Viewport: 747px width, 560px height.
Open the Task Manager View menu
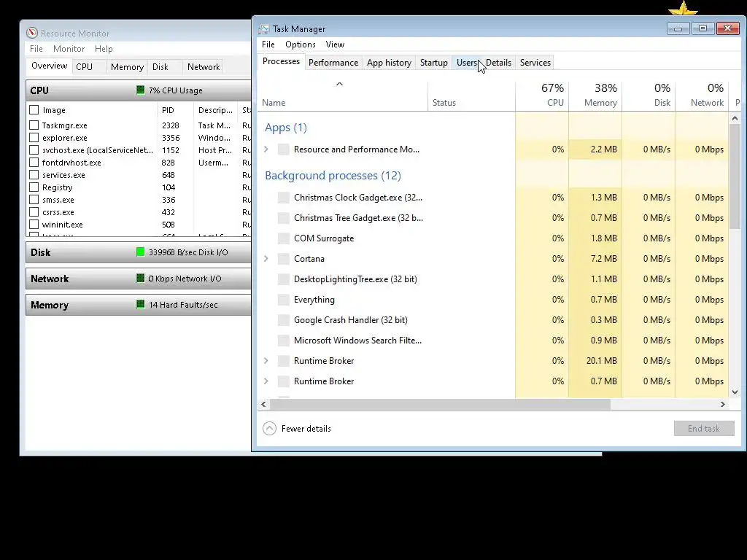click(335, 44)
